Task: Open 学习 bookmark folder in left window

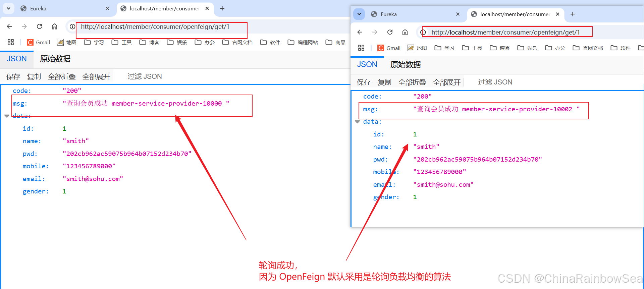Action: (x=94, y=42)
